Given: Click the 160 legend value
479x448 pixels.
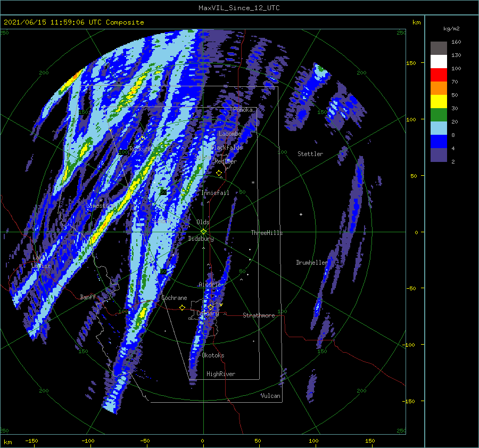Looking at the screenshot, I should [456, 42].
